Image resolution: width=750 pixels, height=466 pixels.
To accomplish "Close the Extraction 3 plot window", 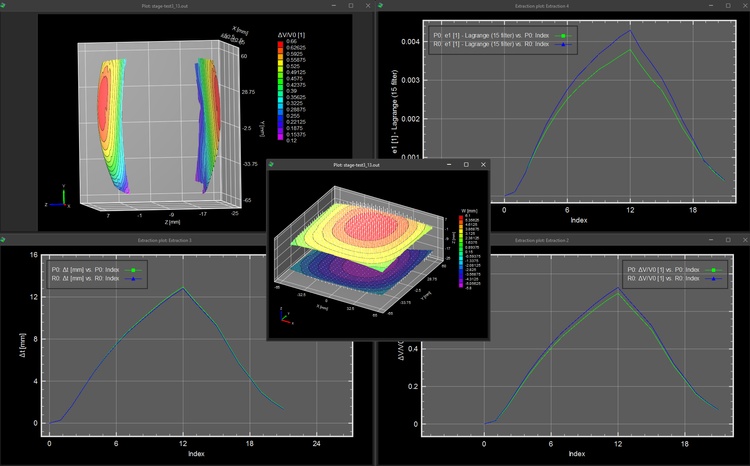I will [362, 241].
